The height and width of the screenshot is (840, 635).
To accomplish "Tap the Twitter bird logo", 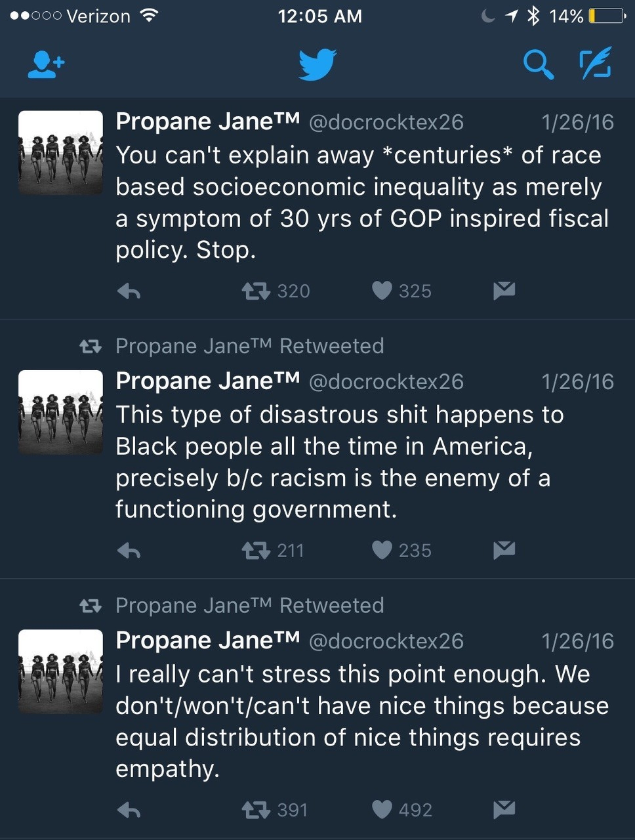I will coord(317,65).
